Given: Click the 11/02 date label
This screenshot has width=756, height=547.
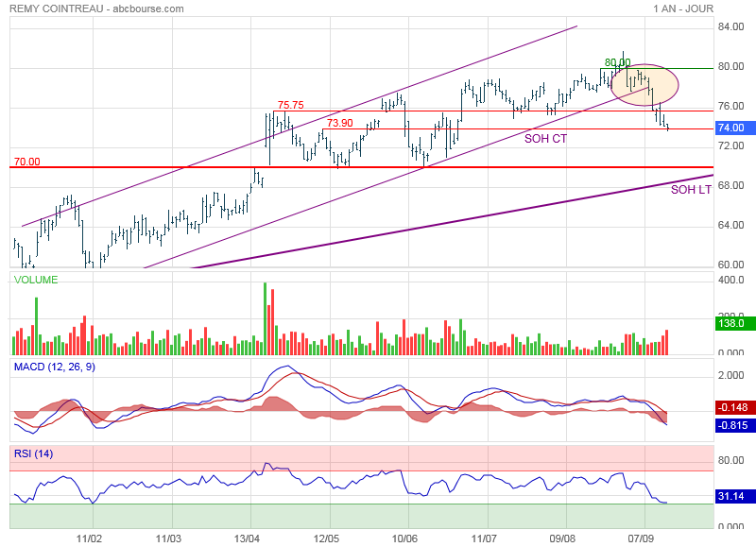Looking at the screenshot, I should pos(89,538).
